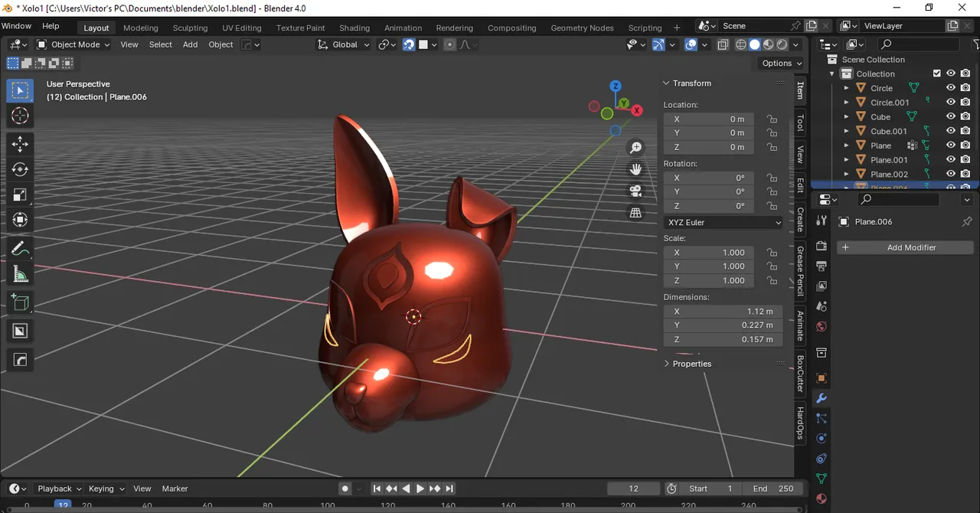This screenshot has height=513, width=980.
Task: Open the Help menu
Action: tap(51, 26)
